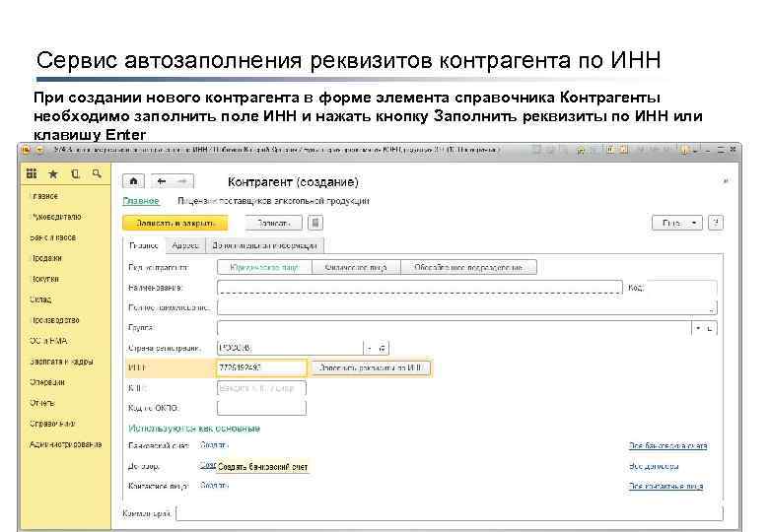This screenshot has width=769, height=532.
Task: Click into the ИНН input field
Action: 262,367
